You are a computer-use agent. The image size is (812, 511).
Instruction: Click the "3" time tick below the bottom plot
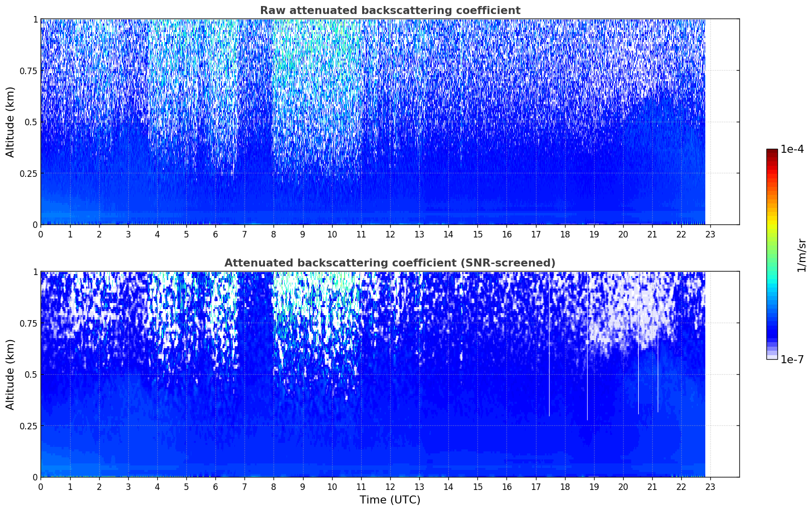pyautogui.click(x=128, y=486)
